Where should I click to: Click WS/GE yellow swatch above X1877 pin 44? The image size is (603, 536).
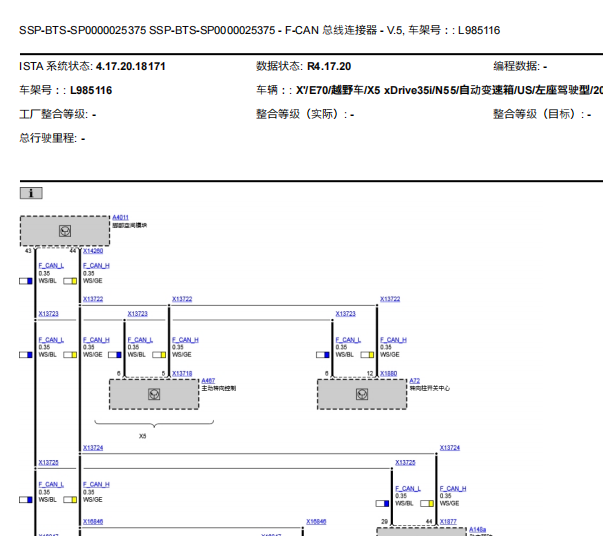click(427, 503)
